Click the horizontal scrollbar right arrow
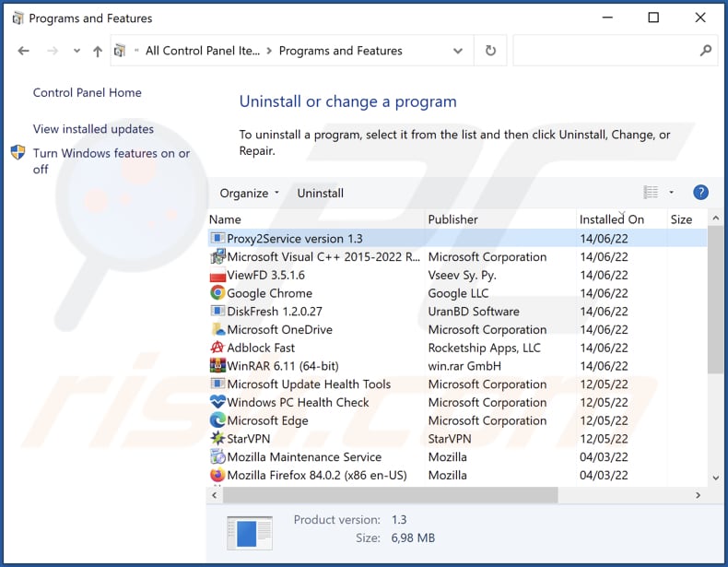Viewport: 728px width, 567px height. (698, 495)
